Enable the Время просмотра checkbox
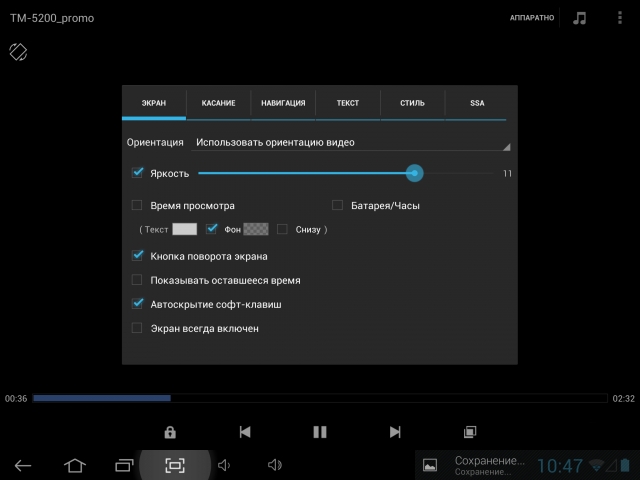The image size is (640, 480). click(x=138, y=206)
